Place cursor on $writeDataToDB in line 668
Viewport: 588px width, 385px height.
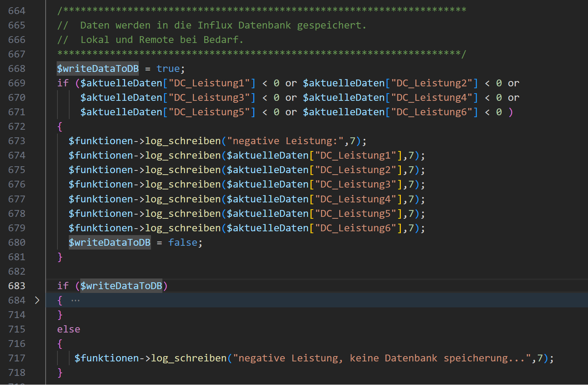point(98,68)
